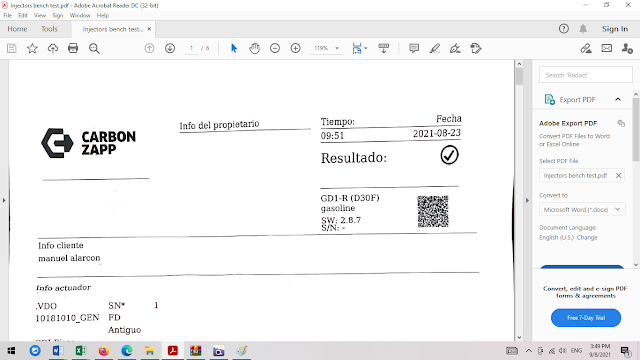Open the Help question mark icon
Viewport: 640px width, 360px height.
pos(564,29)
